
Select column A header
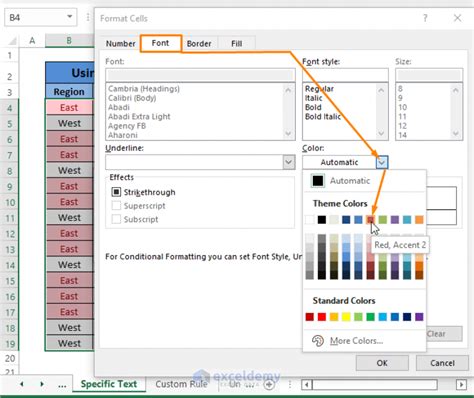32,41
